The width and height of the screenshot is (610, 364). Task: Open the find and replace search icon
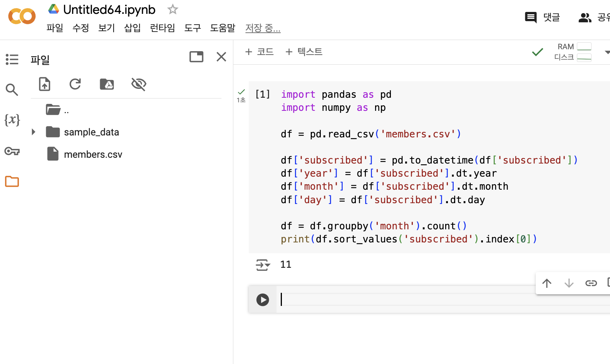click(12, 90)
